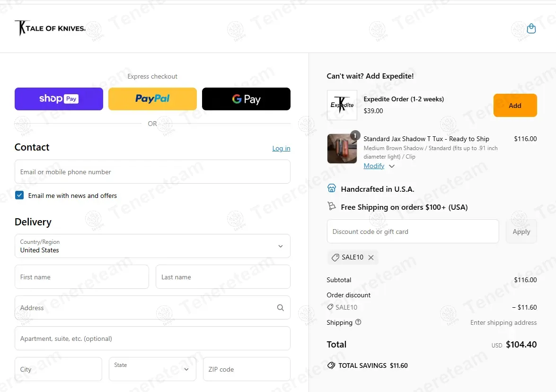556x392 pixels.
Task: Focus the Address field
Action: [152, 308]
